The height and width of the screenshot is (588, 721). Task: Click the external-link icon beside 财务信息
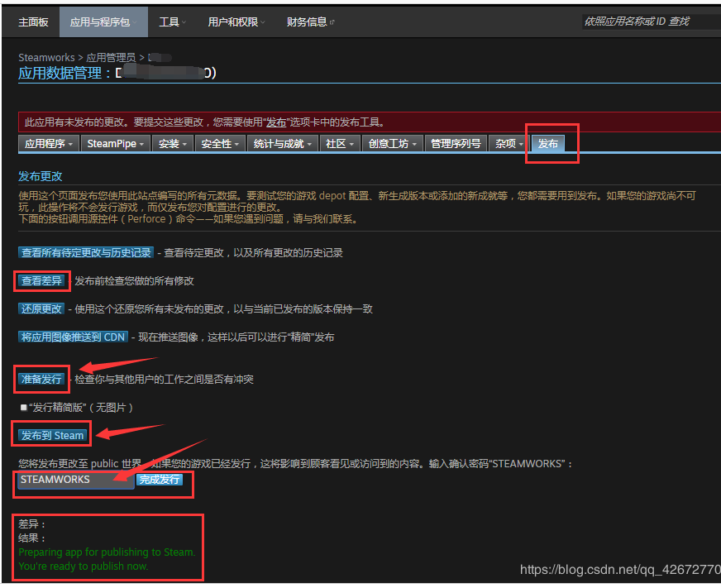[332, 22]
